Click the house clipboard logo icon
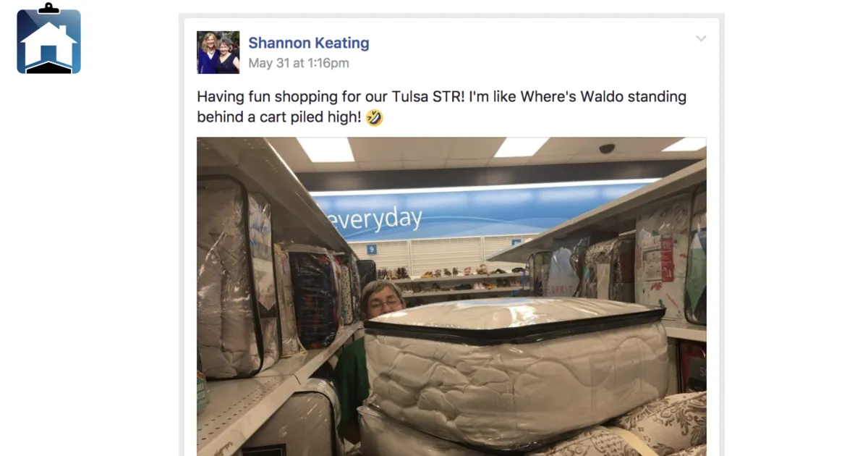 pyautogui.click(x=48, y=38)
